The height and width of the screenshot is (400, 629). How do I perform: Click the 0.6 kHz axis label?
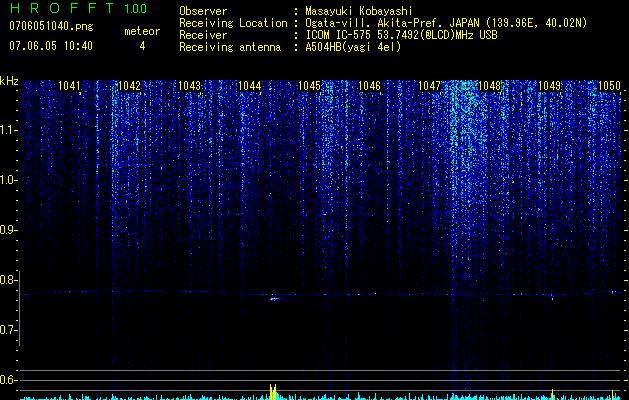[7, 380]
